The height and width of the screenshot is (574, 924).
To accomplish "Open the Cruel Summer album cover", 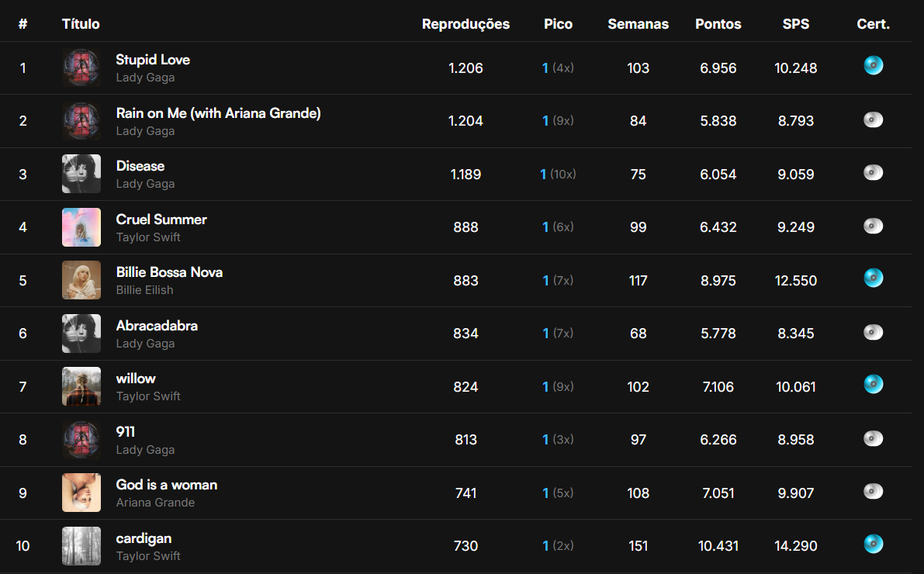I will (x=81, y=227).
